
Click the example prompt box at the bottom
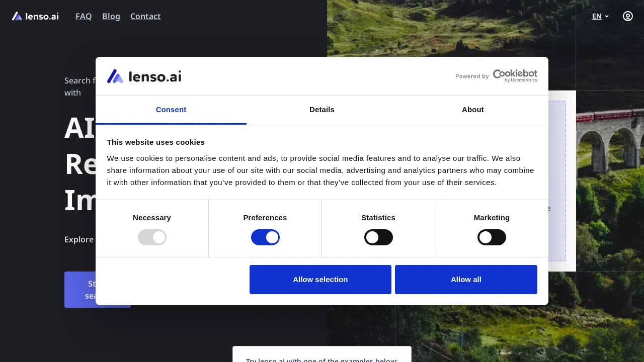coord(321,357)
